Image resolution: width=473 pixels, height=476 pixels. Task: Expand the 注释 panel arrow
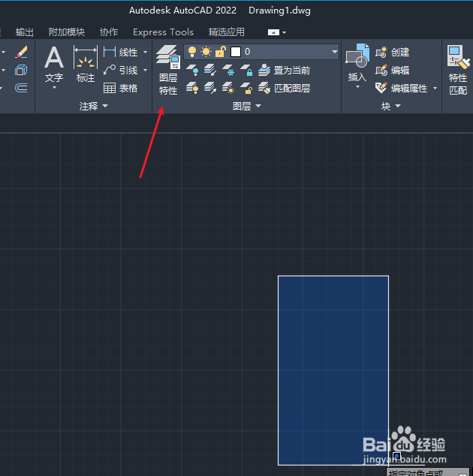pos(105,106)
